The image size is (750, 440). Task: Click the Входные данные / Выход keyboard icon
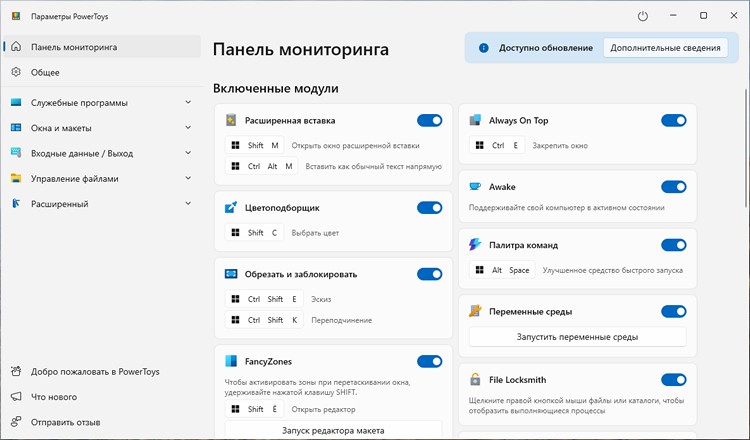point(16,153)
